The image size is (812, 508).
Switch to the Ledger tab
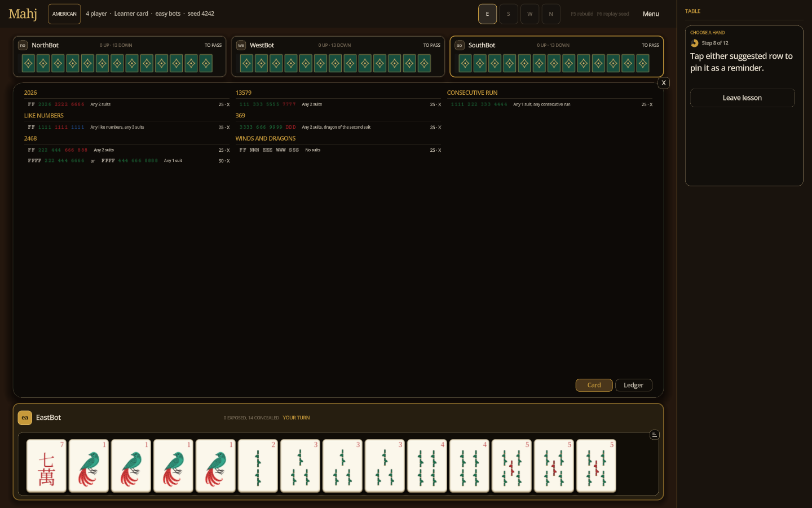pyautogui.click(x=633, y=385)
